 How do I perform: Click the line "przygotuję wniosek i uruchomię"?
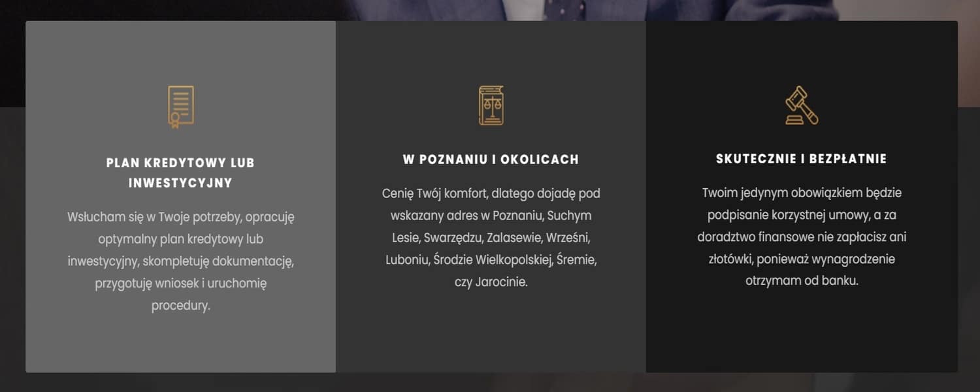point(181,284)
